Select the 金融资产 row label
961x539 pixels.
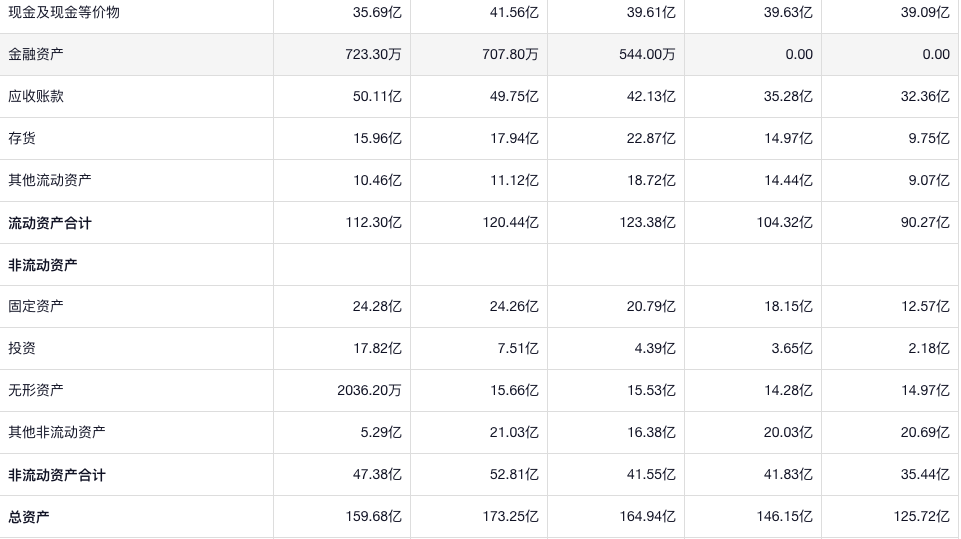[x=36, y=55]
